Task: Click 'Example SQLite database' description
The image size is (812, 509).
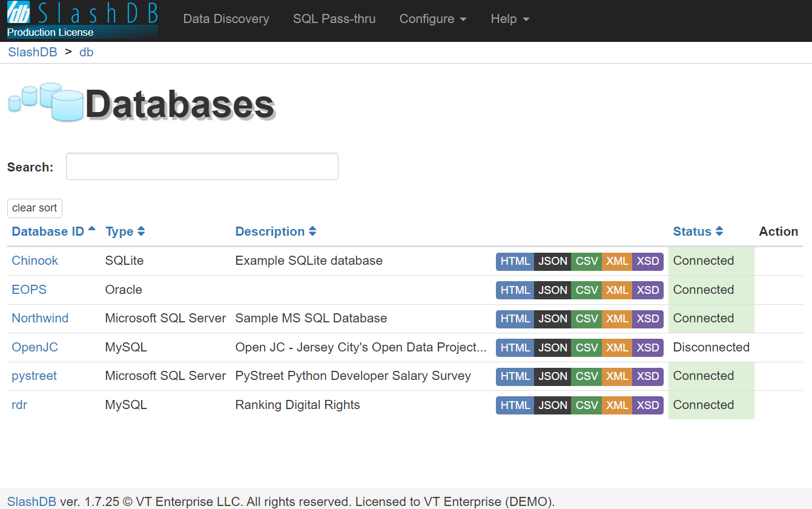Action: (309, 261)
